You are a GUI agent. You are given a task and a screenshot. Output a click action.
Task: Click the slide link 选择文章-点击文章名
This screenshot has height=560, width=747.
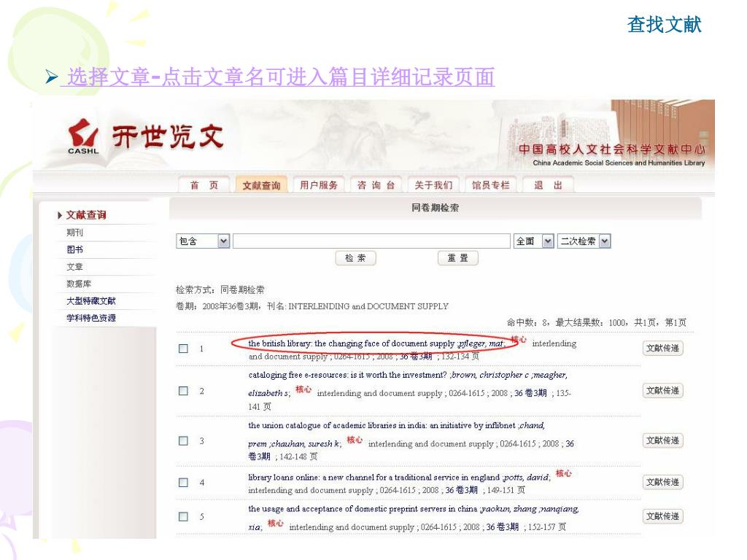pos(278,77)
